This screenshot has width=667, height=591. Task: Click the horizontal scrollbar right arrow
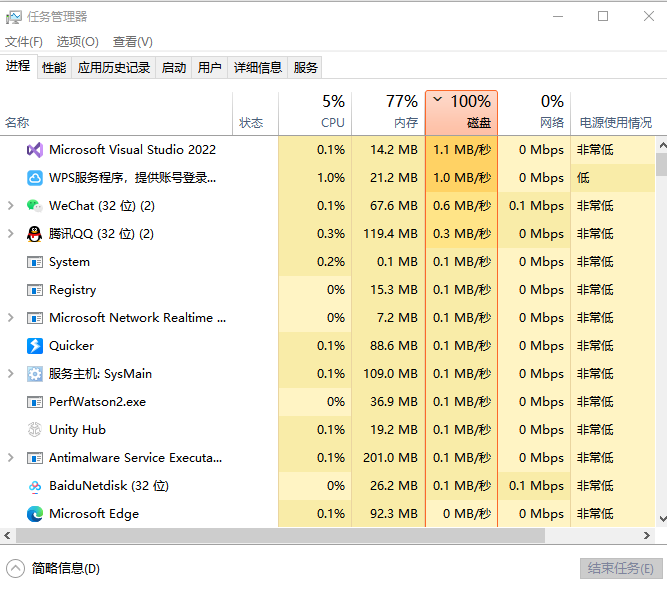coord(647,535)
